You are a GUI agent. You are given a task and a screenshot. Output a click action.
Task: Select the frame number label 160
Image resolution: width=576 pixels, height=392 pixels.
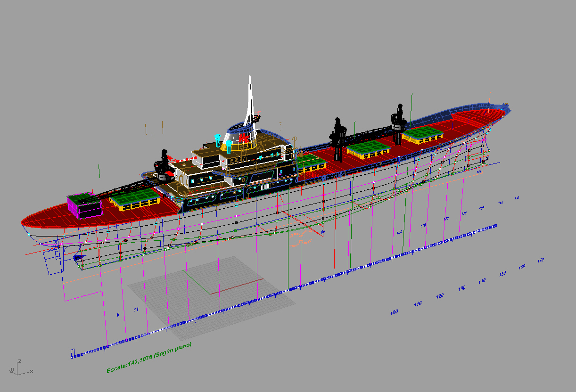(521, 267)
